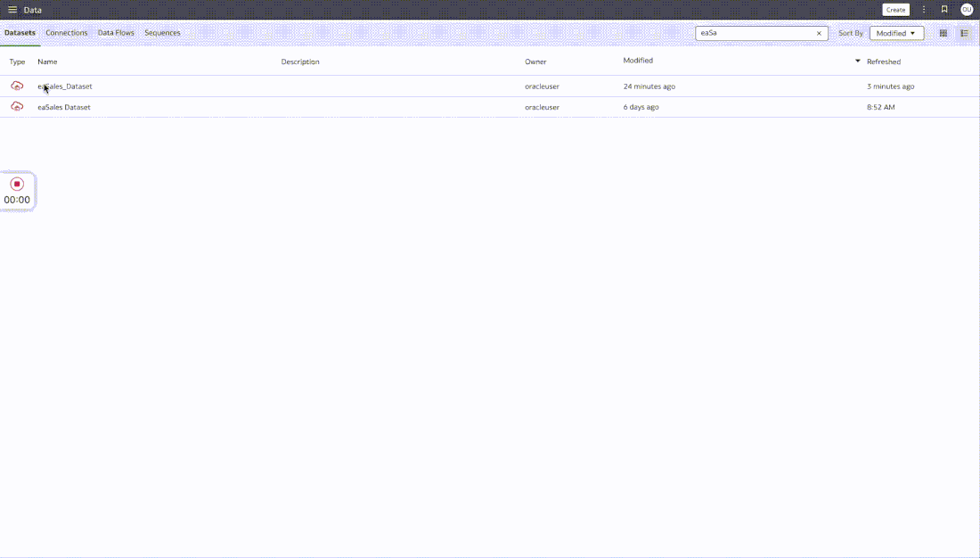The height and width of the screenshot is (558, 980).
Task: Switch to the Data Flows tab
Action: (x=116, y=32)
